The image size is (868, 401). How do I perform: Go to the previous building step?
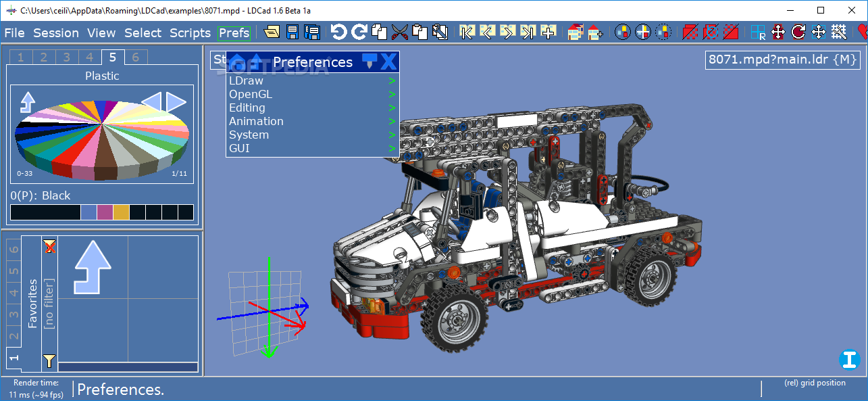tap(487, 32)
